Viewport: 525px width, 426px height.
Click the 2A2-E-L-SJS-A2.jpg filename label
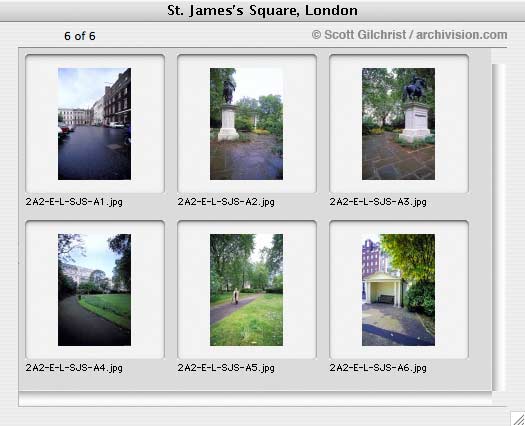[x=226, y=202]
